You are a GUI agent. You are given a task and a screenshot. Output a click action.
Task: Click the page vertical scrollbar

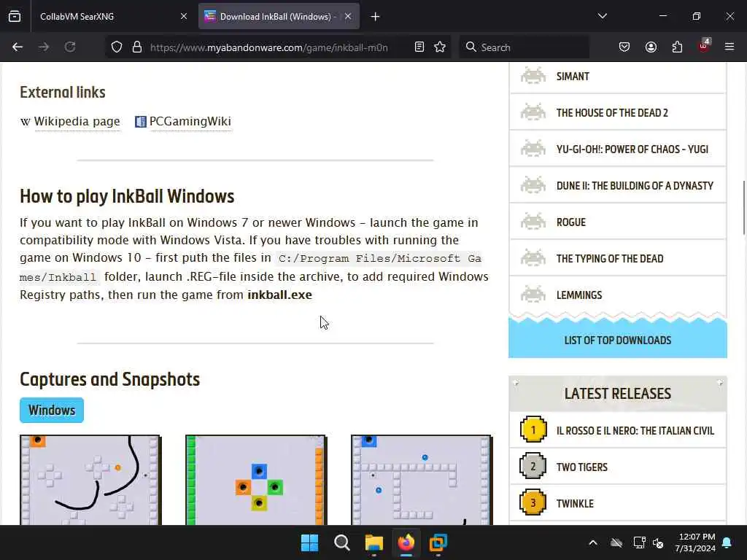coord(743,208)
